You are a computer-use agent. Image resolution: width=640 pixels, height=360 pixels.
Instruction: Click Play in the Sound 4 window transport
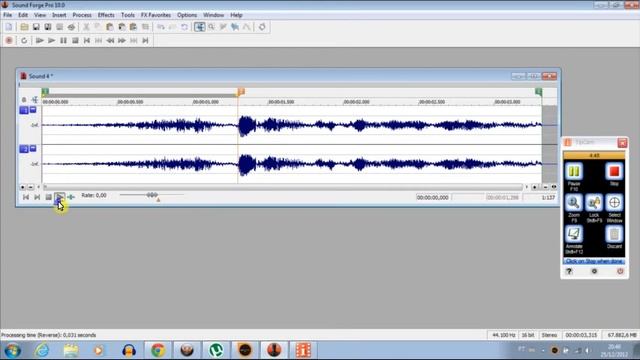(60, 198)
